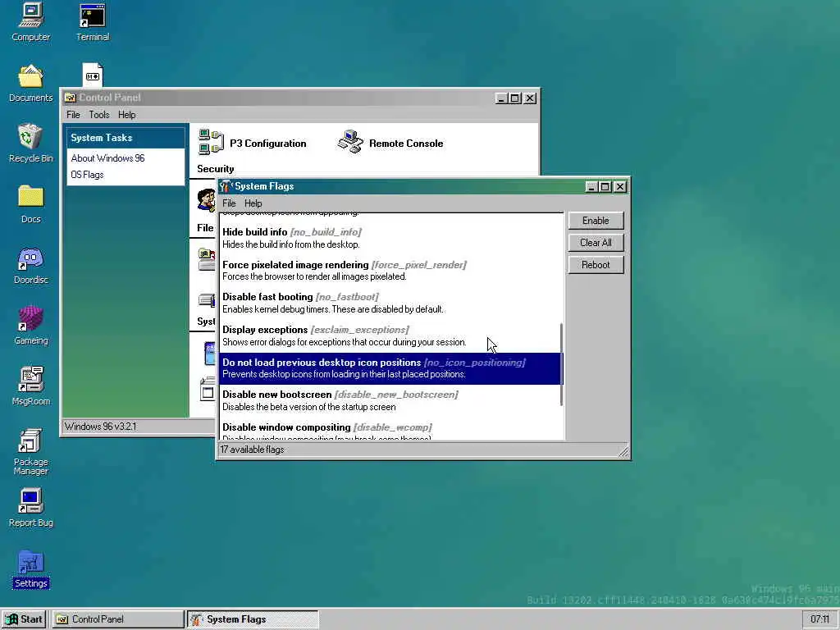
Task: Click the Security section heading
Action: [x=216, y=169]
